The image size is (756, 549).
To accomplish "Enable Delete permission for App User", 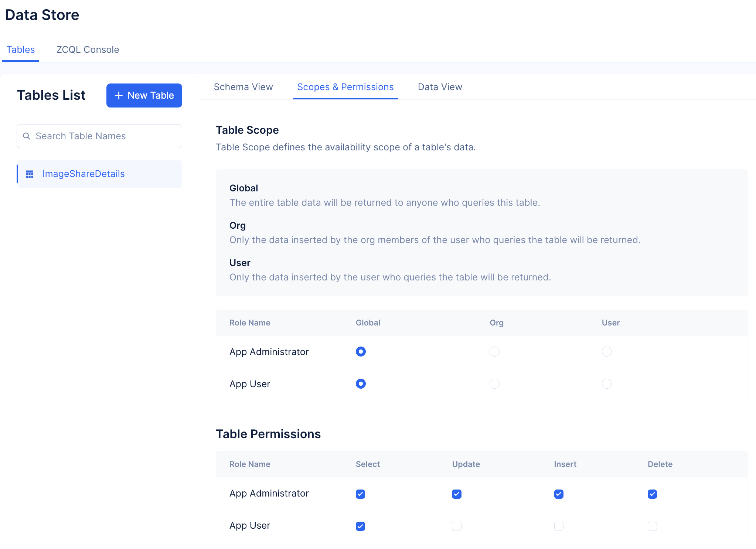I will coord(652,526).
